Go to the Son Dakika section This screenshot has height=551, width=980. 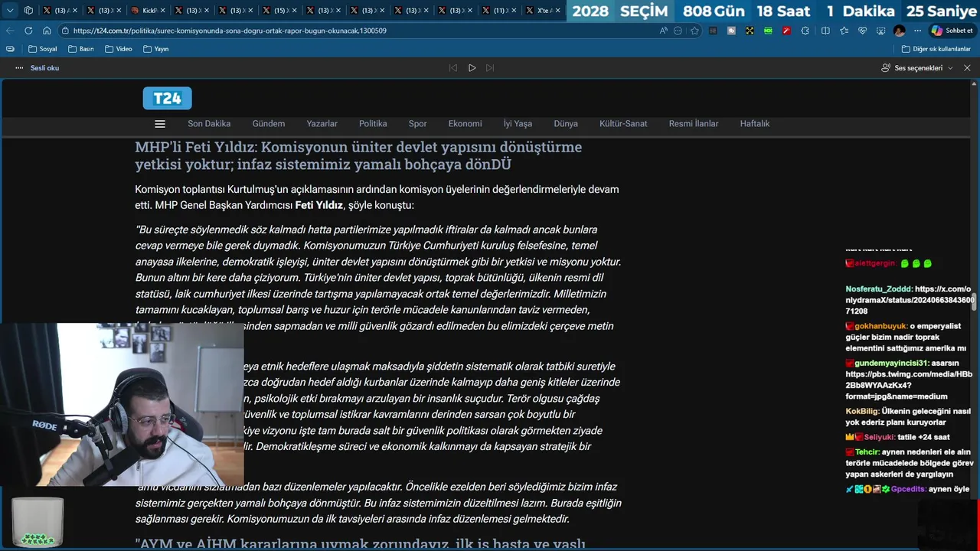[x=209, y=124]
